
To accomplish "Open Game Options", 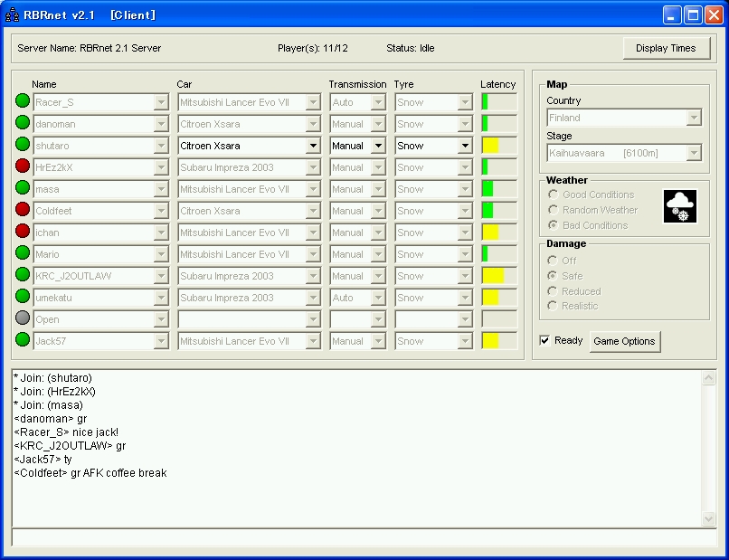I will (624, 341).
